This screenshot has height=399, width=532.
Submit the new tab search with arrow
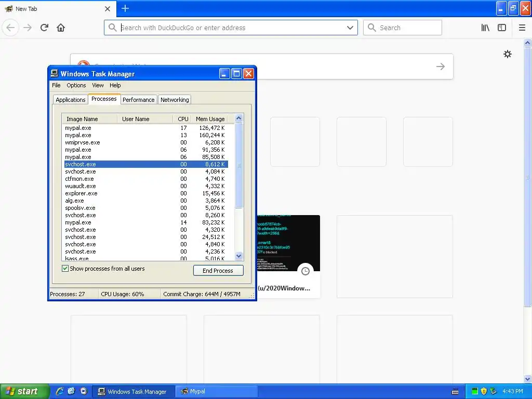[x=441, y=66]
